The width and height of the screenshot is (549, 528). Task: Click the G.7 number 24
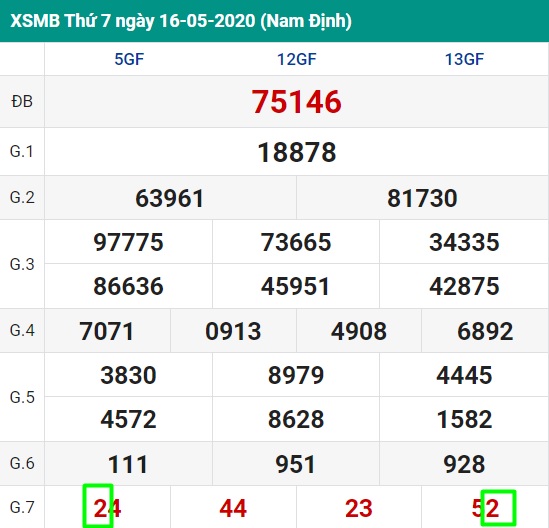(x=107, y=508)
